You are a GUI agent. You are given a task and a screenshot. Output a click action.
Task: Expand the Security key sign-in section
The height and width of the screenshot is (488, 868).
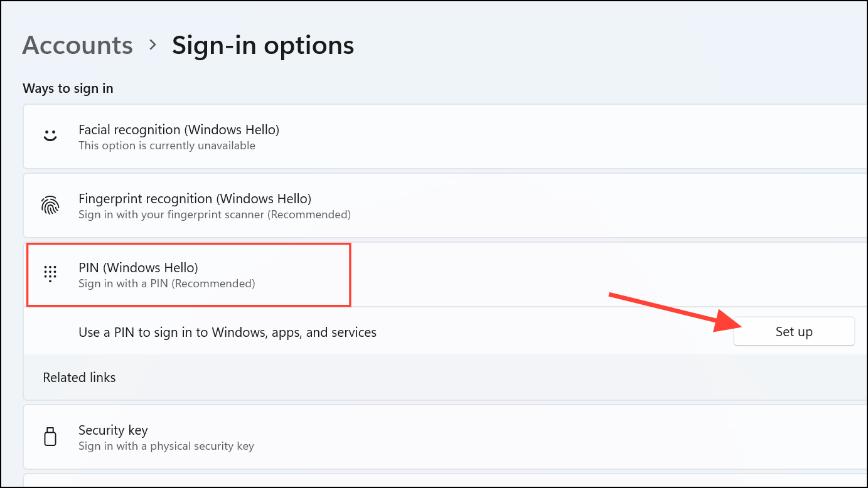coord(439,437)
